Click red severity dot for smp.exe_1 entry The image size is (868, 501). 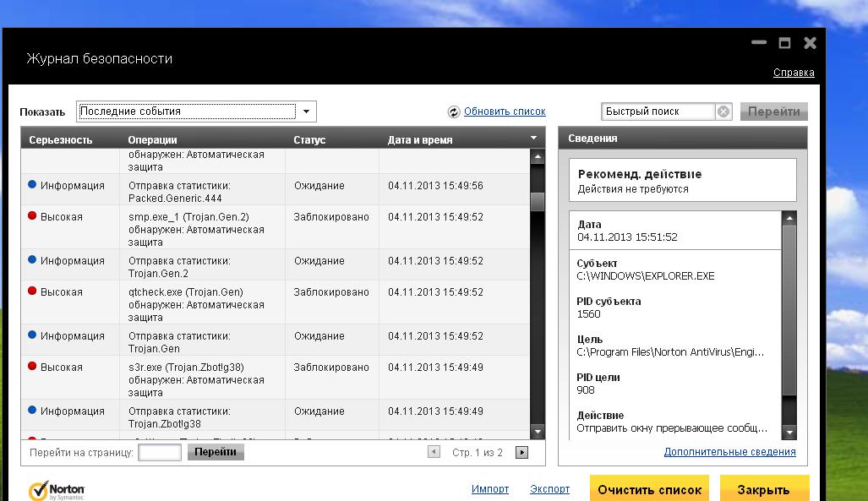[32, 216]
